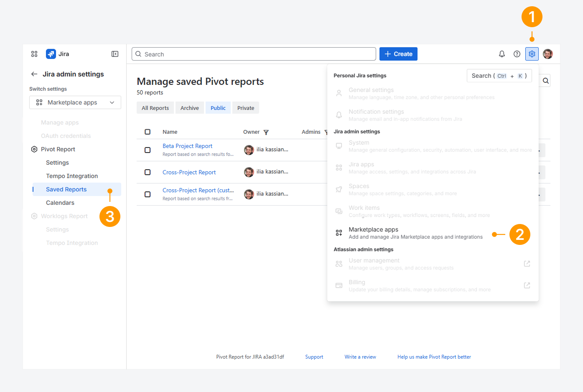Click the blue Create button

(x=398, y=54)
